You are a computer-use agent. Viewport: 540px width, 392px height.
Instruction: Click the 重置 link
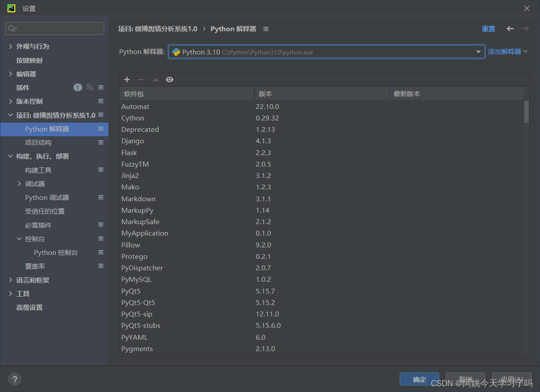[489, 29]
